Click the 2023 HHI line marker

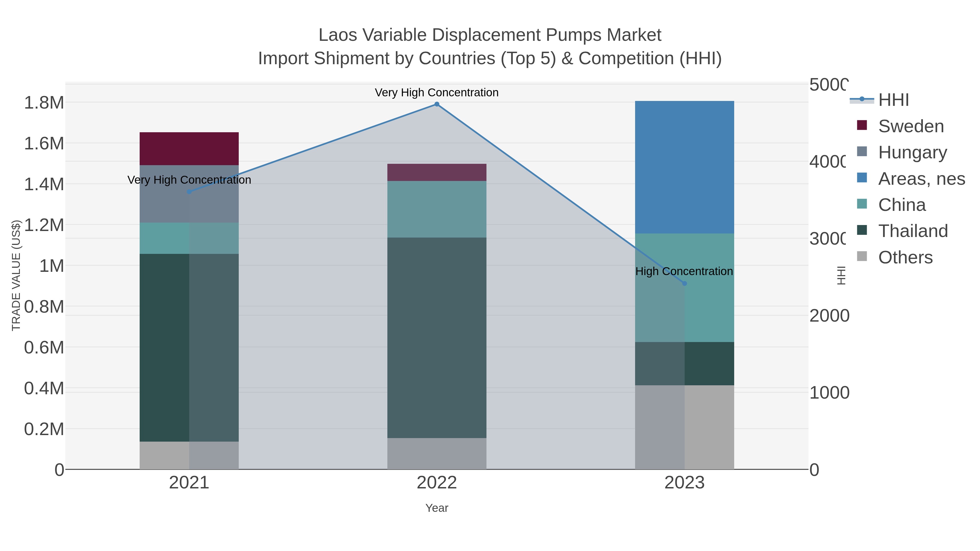pos(684,283)
